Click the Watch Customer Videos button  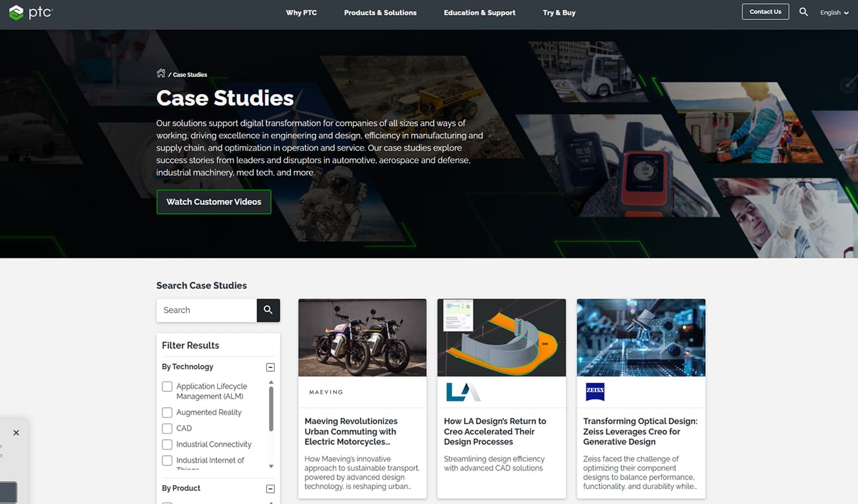click(x=214, y=202)
